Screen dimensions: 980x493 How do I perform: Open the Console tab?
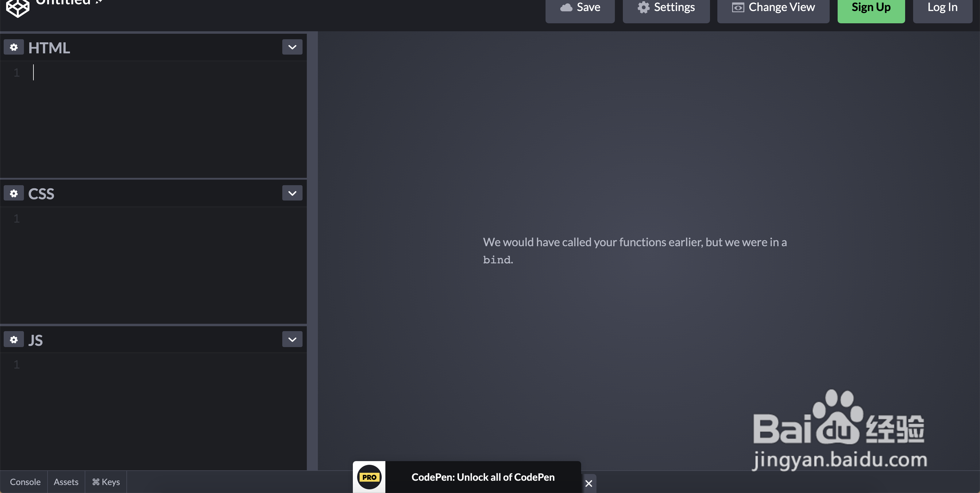25,482
